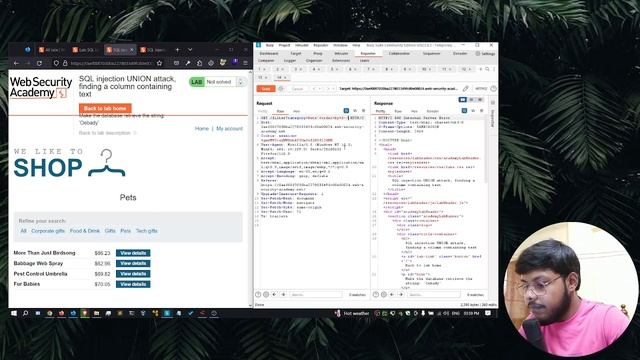This screenshot has width=640, height=360.
Task: Switch to Burp Decoder tab
Action: point(460,53)
